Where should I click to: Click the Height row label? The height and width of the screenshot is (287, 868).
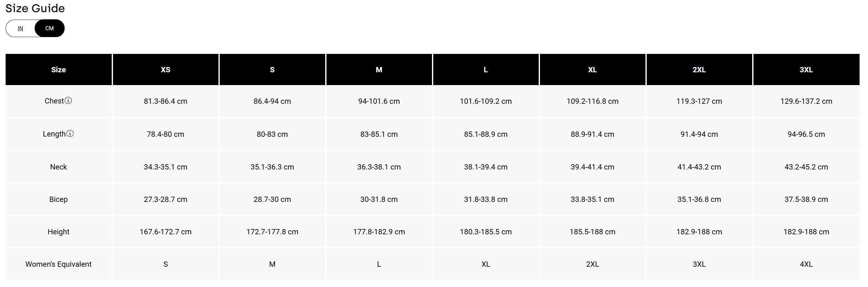[x=59, y=232]
